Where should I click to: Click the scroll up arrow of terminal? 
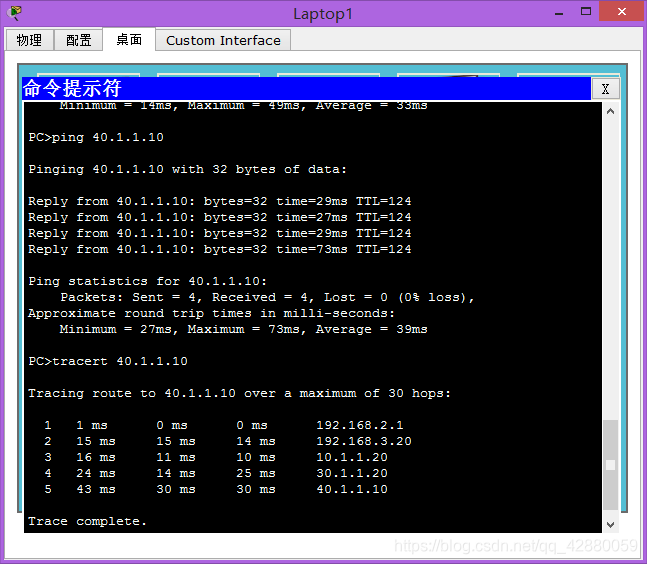(610, 111)
